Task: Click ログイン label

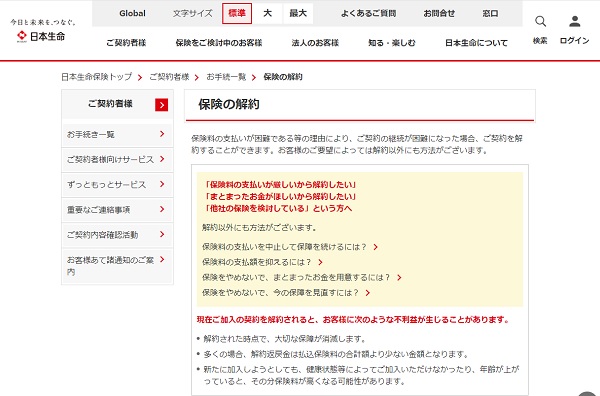Action: (574, 41)
